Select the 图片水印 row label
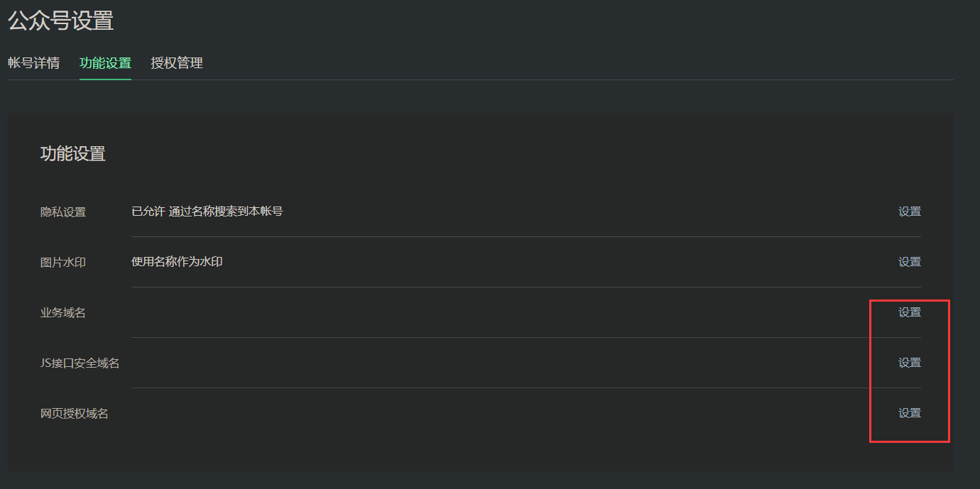980x489 pixels. [x=63, y=263]
